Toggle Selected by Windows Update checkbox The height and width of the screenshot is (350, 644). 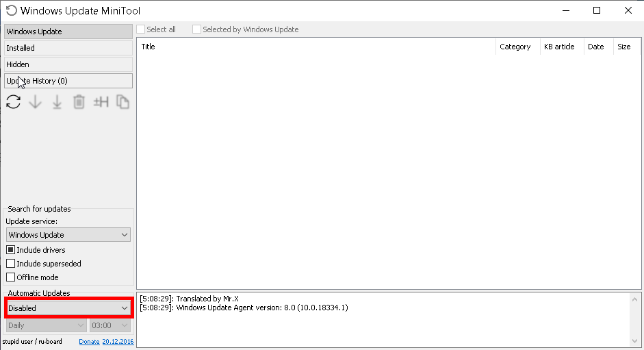pos(196,29)
